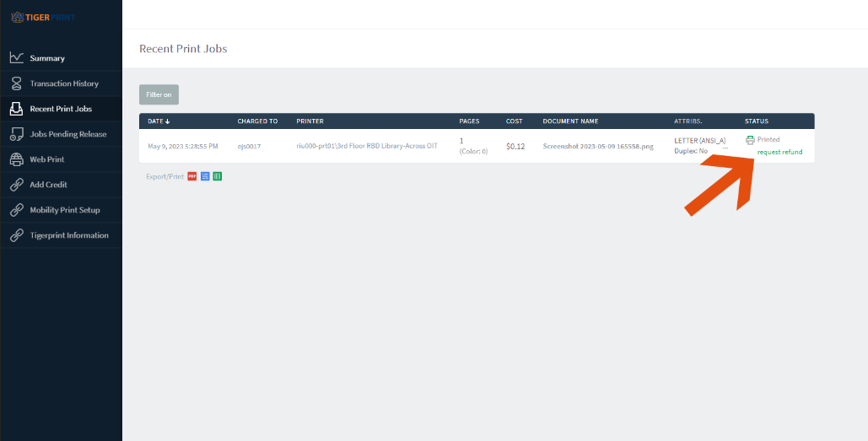Image resolution: width=868 pixels, height=441 pixels.
Task: Open the Summary page
Action: point(47,58)
